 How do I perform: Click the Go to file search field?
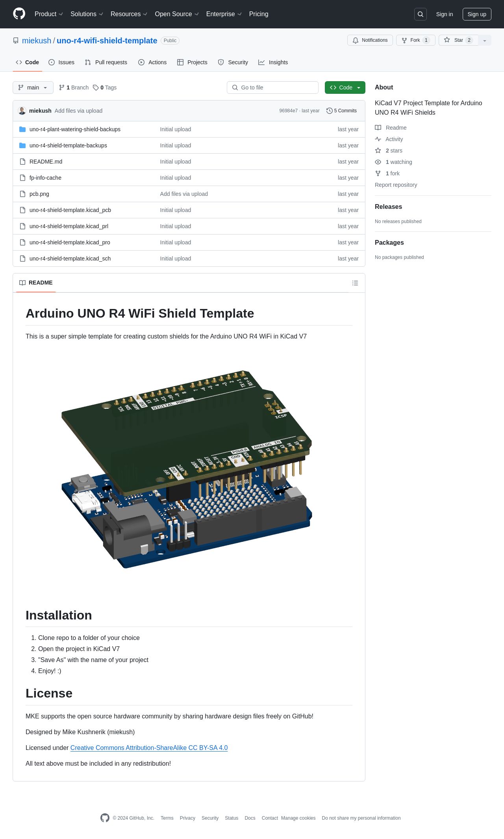click(x=272, y=87)
